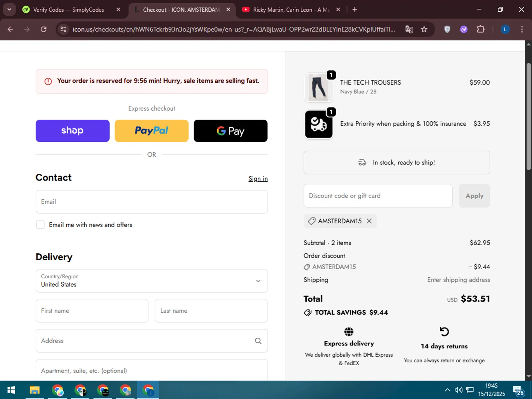Viewport: 532px width, 399px height.
Task: Open the Windows Start menu
Action: pyautogui.click(x=11, y=390)
